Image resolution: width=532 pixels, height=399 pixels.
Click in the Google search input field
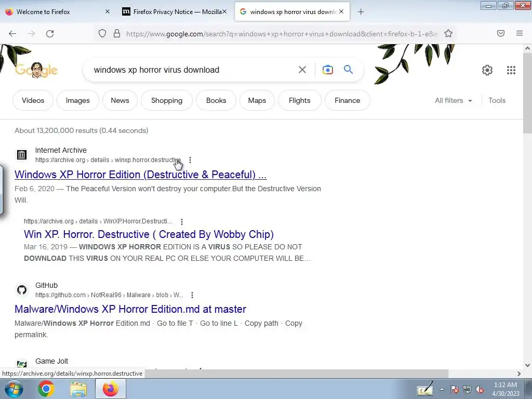click(x=190, y=70)
